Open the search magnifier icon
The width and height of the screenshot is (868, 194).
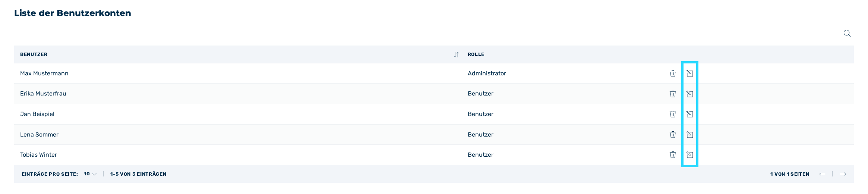[x=847, y=33]
